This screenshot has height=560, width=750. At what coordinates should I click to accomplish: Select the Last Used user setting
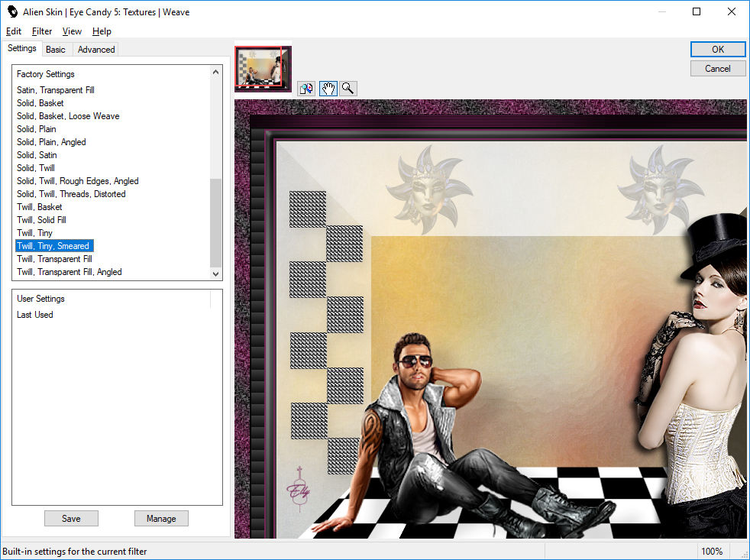click(x=35, y=315)
